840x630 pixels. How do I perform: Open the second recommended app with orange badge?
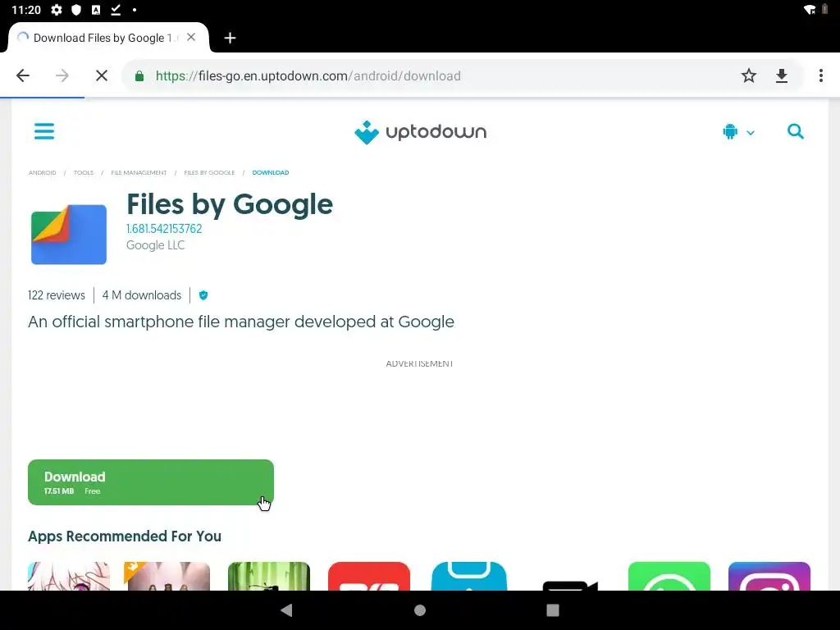click(167, 577)
